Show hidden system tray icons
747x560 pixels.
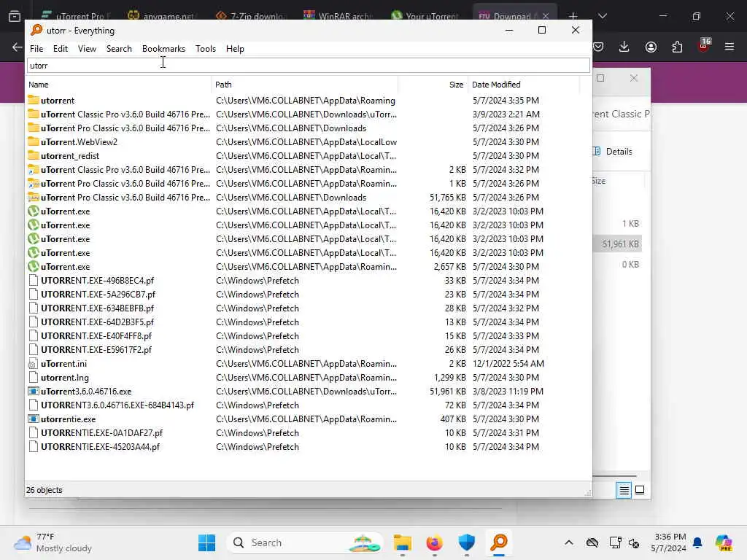click(569, 542)
